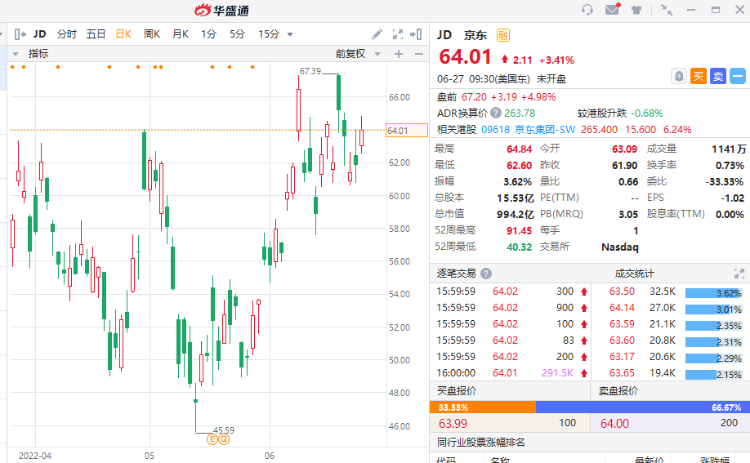Image resolution: width=750 pixels, height=463 pixels.
Task: Select the 周K chart tab
Action: point(152,34)
